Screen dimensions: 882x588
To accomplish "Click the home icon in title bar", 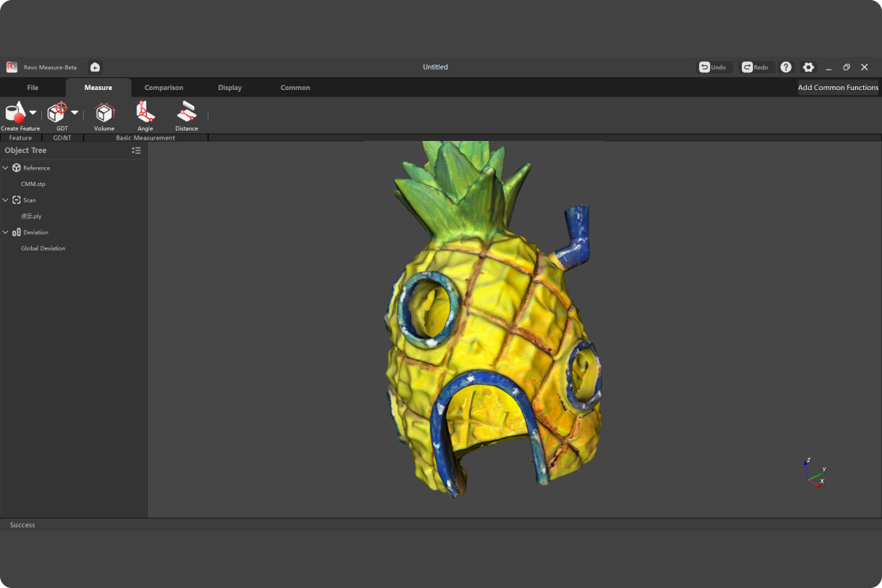I will [95, 67].
